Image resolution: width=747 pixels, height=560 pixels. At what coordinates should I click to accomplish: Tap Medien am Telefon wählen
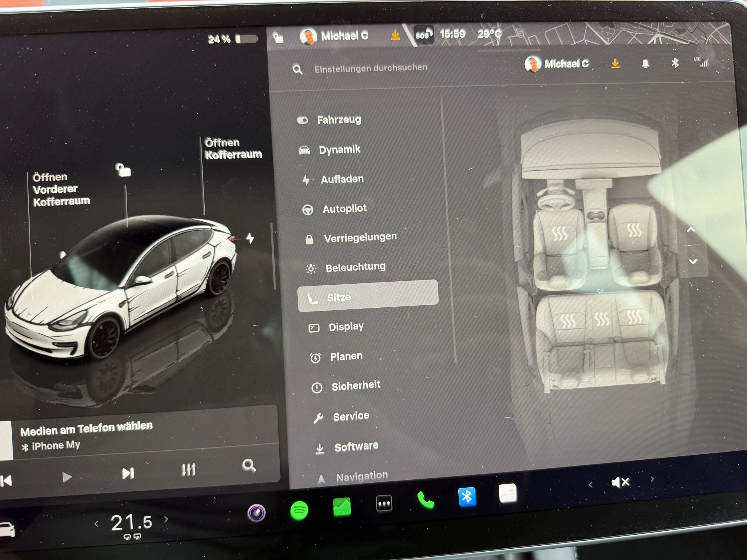click(x=86, y=428)
